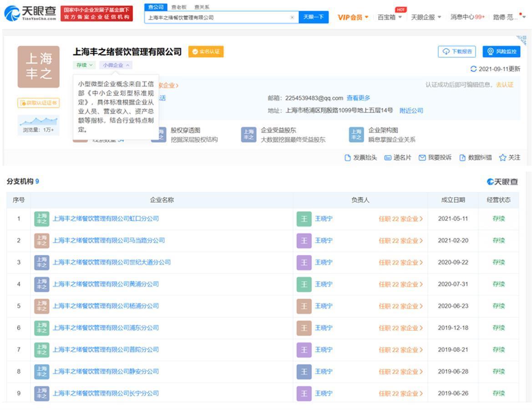The image size is (532, 410).
Task: Expand 任职 22 家企业 in row 9
Action: click(400, 393)
